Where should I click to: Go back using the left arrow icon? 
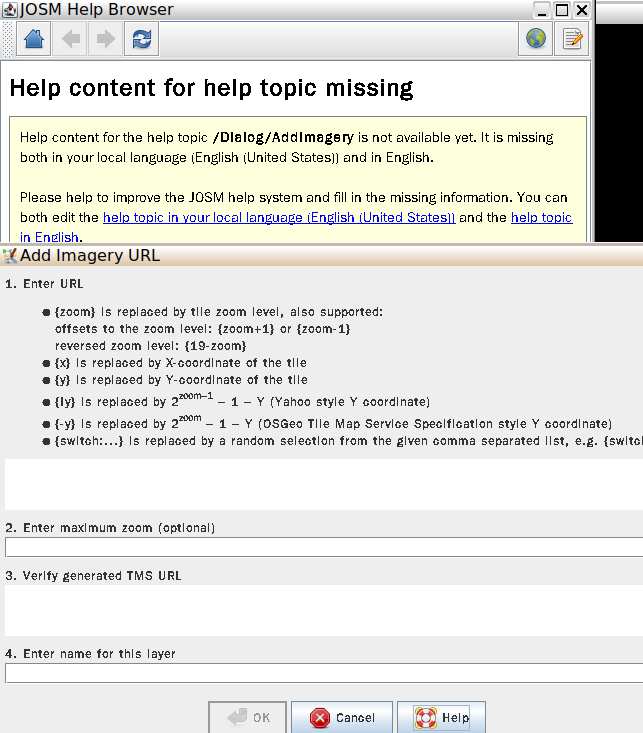(x=71, y=39)
